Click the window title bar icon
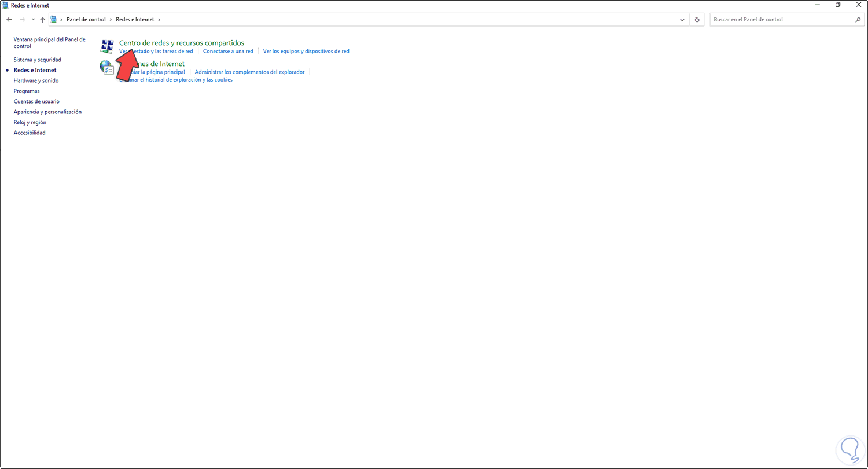The height and width of the screenshot is (469, 868). pyautogui.click(x=5, y=5)
